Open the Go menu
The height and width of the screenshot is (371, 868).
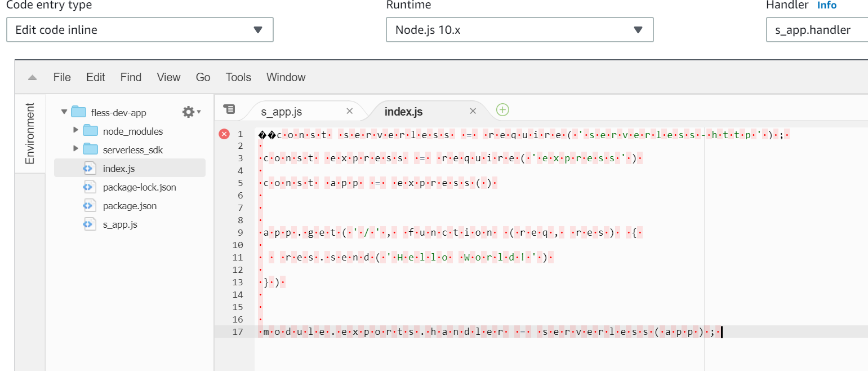click(x=203, y=77)
